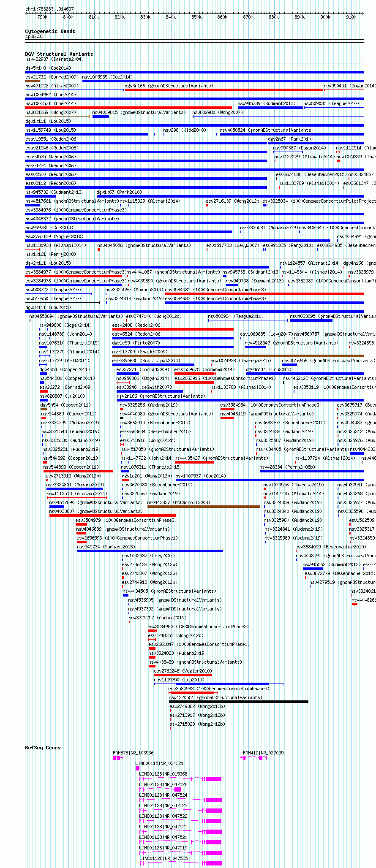Select label nsv508924 (Teague2010)
Viewport: 376px width, 868px height.
coord(236,316)
